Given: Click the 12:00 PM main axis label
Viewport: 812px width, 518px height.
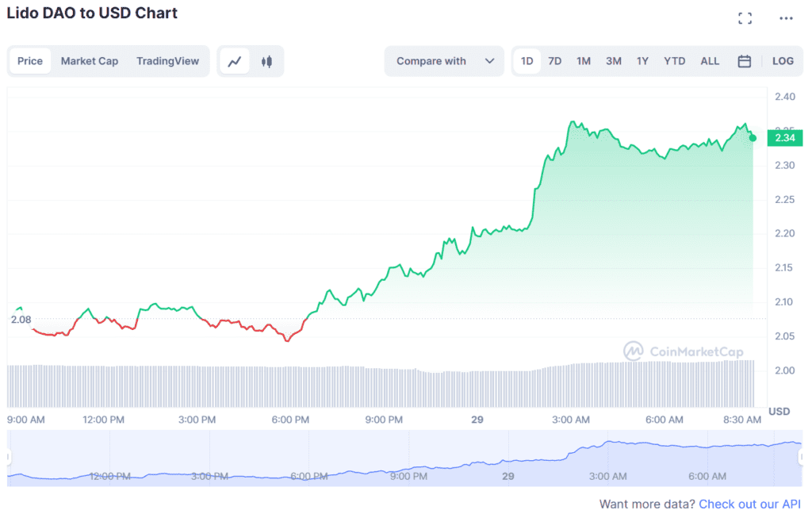Looking at the screenshot, I should pos(104,420).
